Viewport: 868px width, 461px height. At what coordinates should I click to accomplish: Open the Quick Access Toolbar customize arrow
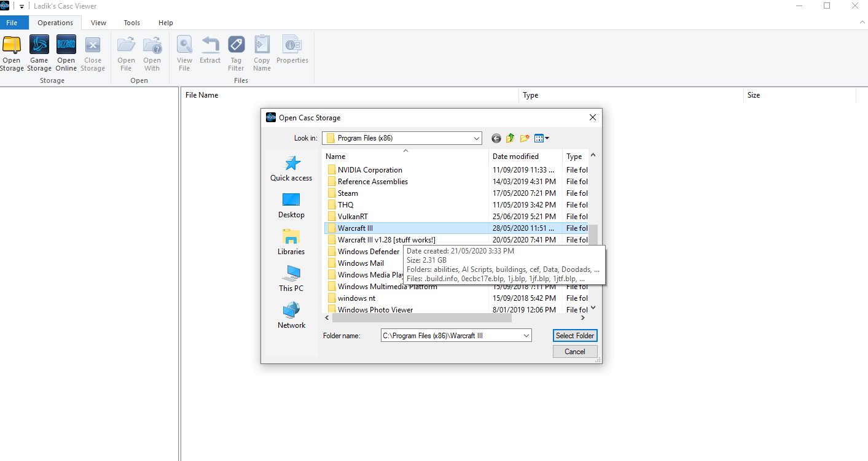tap(22, 6)
